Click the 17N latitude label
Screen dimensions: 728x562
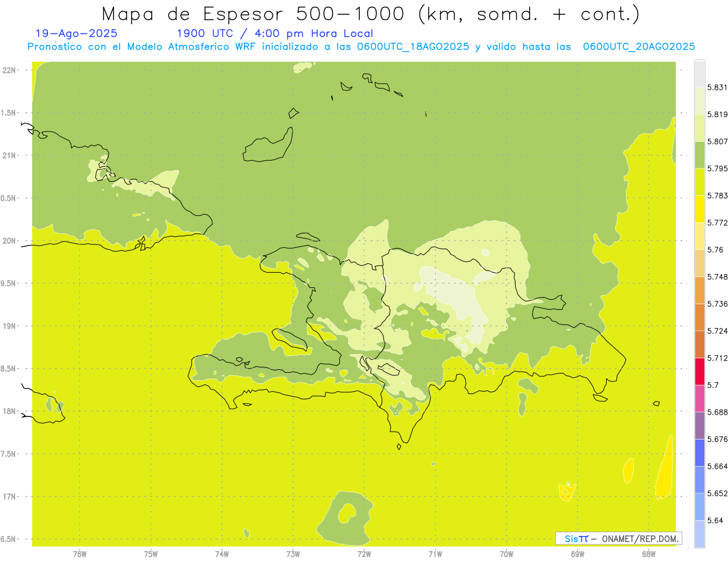point(10,497)
